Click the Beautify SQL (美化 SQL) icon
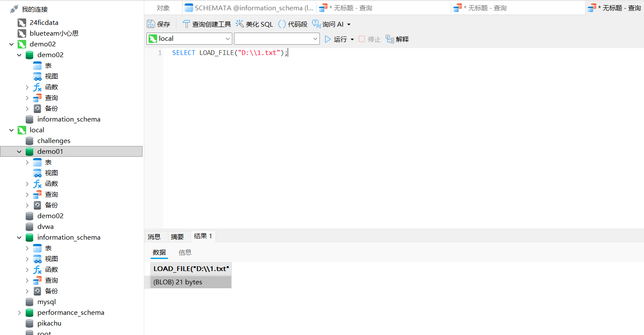 click(240, 24)
